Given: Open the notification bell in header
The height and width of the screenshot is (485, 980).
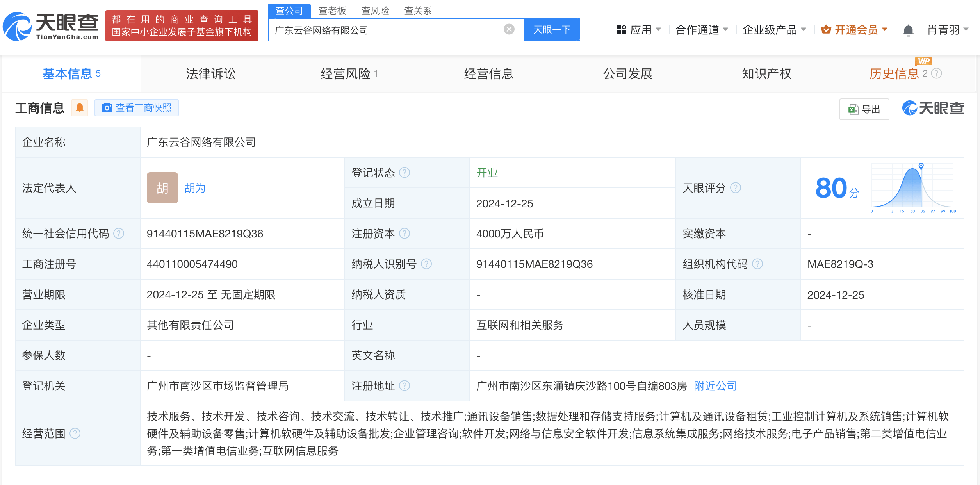Looking at the screenshot, I should click(908, 30).
